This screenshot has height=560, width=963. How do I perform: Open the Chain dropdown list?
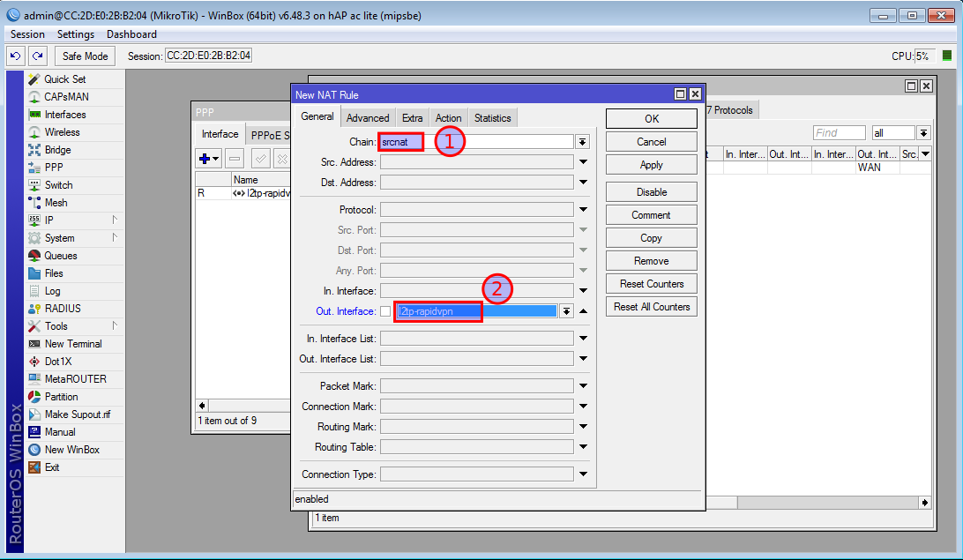[x=582, y=142]
